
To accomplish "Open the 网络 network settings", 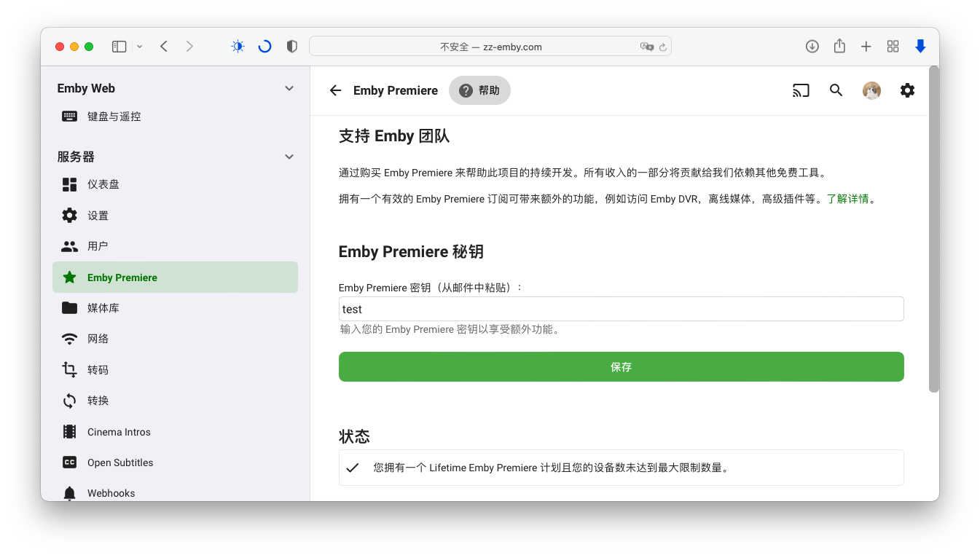I will (175, 339).
